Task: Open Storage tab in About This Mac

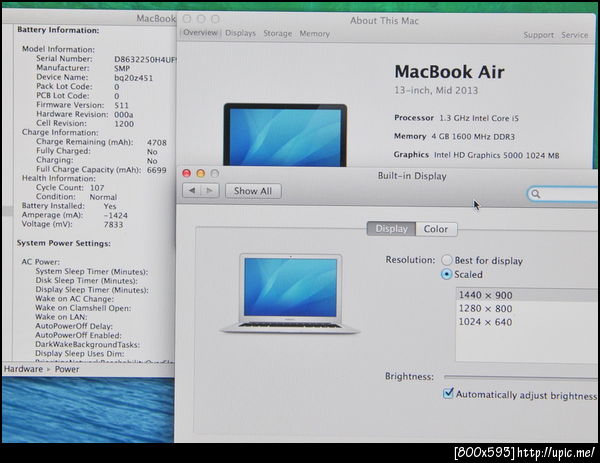Action: point(277,34)
